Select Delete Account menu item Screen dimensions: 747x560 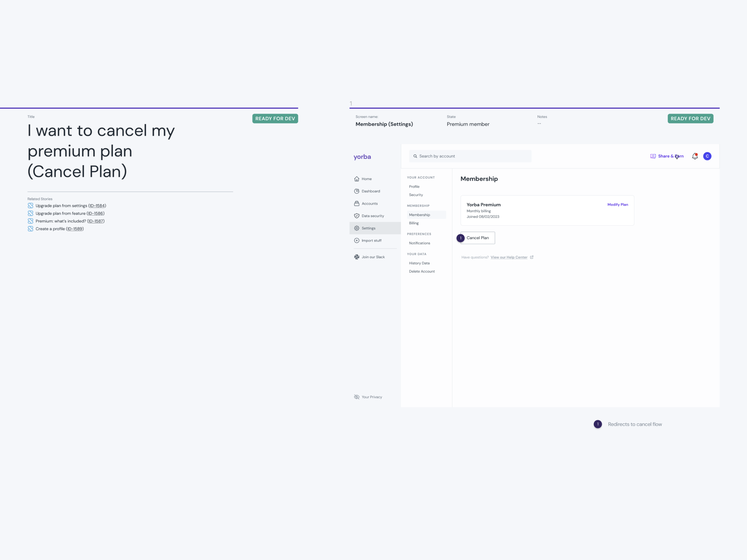(422, 272)
